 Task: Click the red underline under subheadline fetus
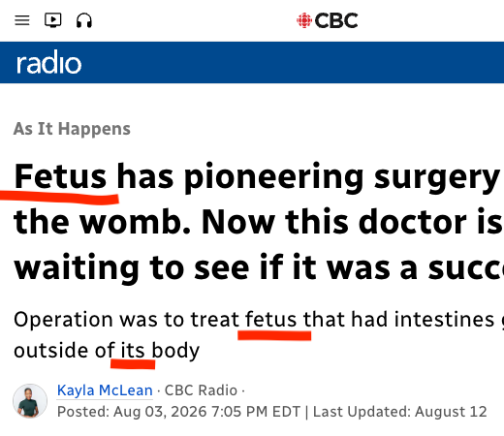coord(274,335)
